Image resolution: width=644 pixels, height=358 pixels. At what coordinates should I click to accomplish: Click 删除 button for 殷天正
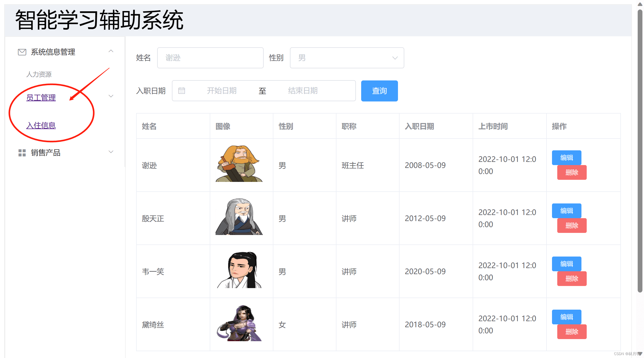[x=572, y=226]
